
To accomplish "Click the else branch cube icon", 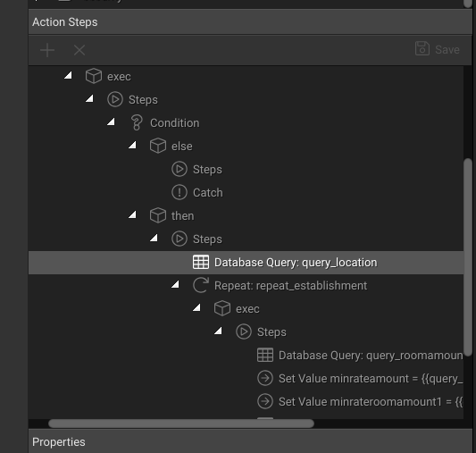I will coord(158,146).
